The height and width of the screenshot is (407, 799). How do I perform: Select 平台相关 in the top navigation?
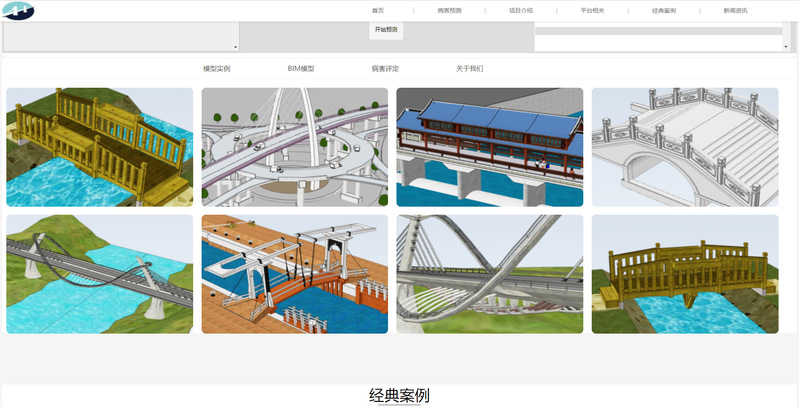tap(592, 10)
